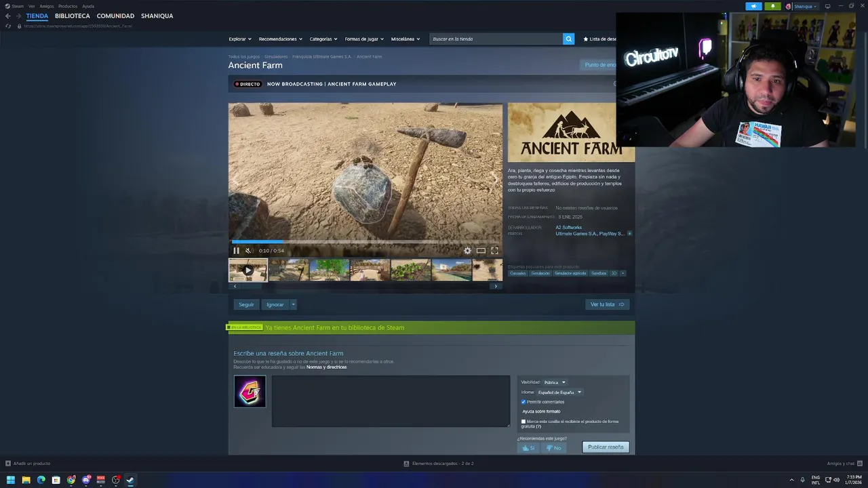
Task: Go forward with Steam forward arrow
Action: [18, 16]
